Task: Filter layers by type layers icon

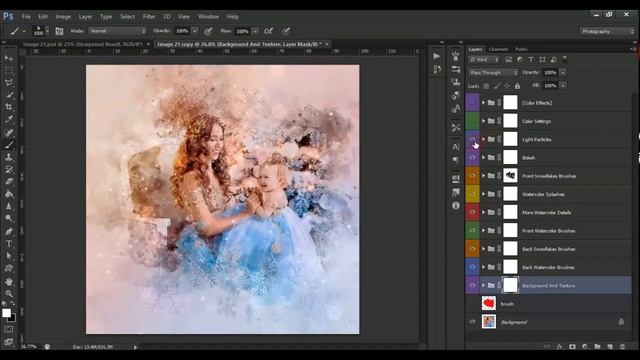Action: [x=531, y=60]
